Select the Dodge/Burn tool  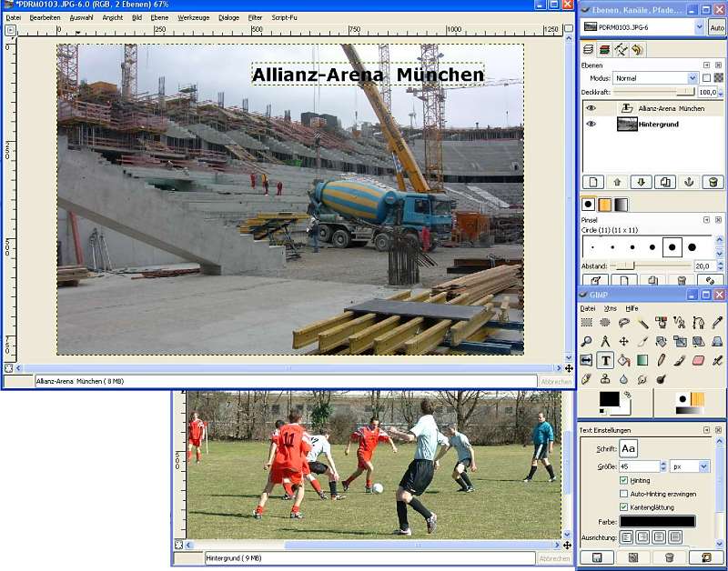(x=662, y=379)
